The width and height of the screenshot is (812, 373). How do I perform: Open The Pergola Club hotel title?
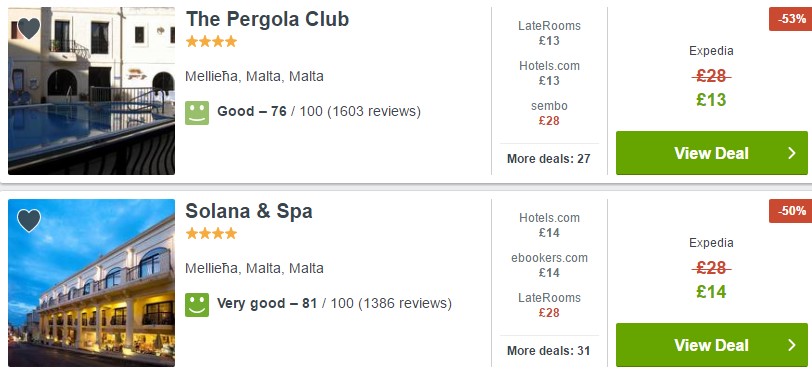pyautogui.click(x=267, y=19)
